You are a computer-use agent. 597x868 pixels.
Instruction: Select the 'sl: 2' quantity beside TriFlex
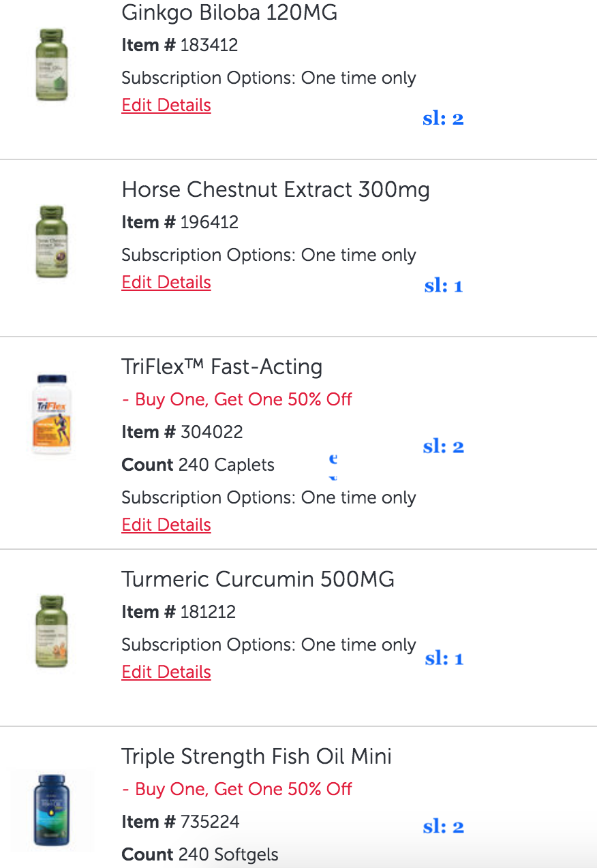coord(443,447)
